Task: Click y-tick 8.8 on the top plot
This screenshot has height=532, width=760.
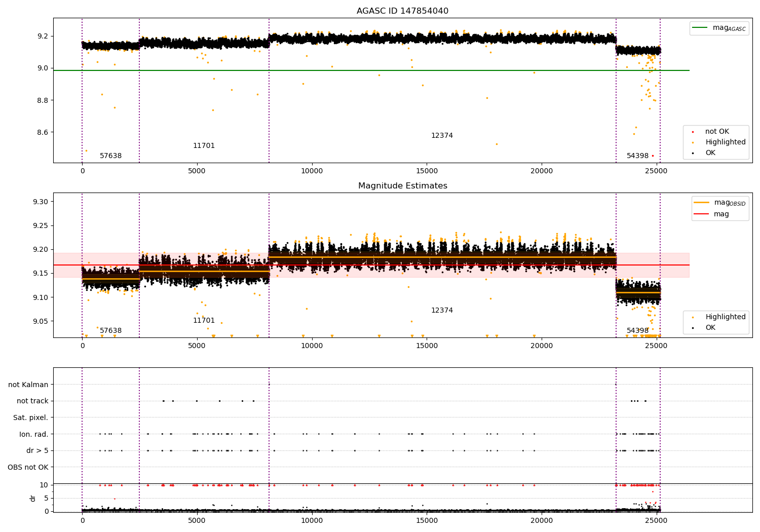Action: click(x=43, y=100)
